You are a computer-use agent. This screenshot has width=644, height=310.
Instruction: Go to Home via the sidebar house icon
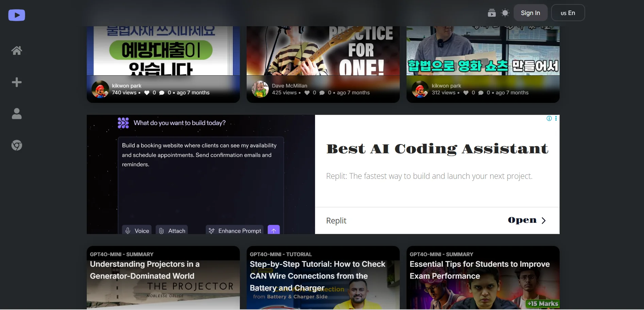coord(17,50)
